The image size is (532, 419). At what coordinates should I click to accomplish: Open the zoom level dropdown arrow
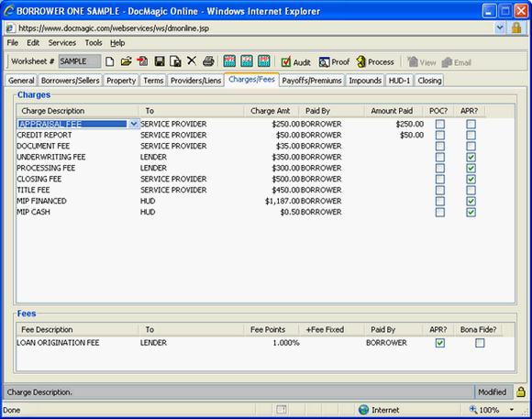(511, 410)
